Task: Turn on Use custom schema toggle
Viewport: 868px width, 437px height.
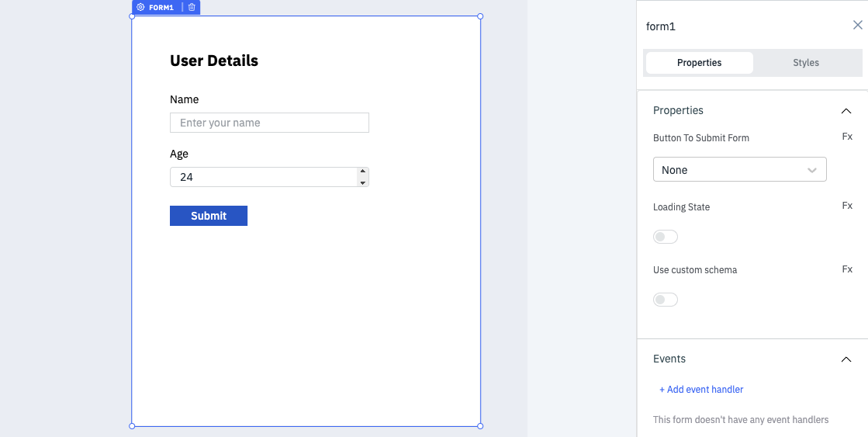Action: point(666,300)
